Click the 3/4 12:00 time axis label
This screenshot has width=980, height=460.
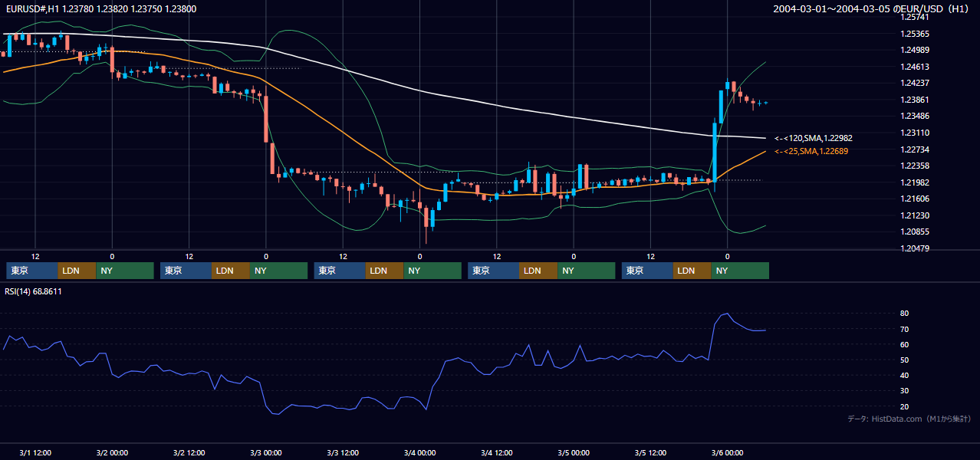click(x=497, y=452)
